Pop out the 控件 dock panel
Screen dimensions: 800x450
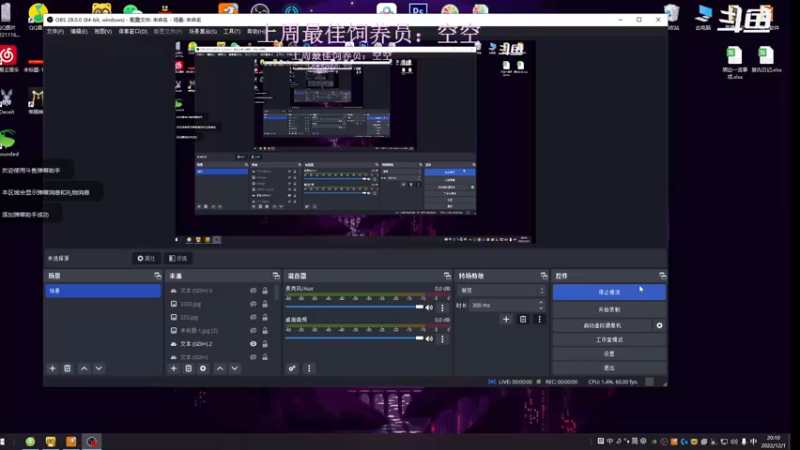[x=662, y=276]
